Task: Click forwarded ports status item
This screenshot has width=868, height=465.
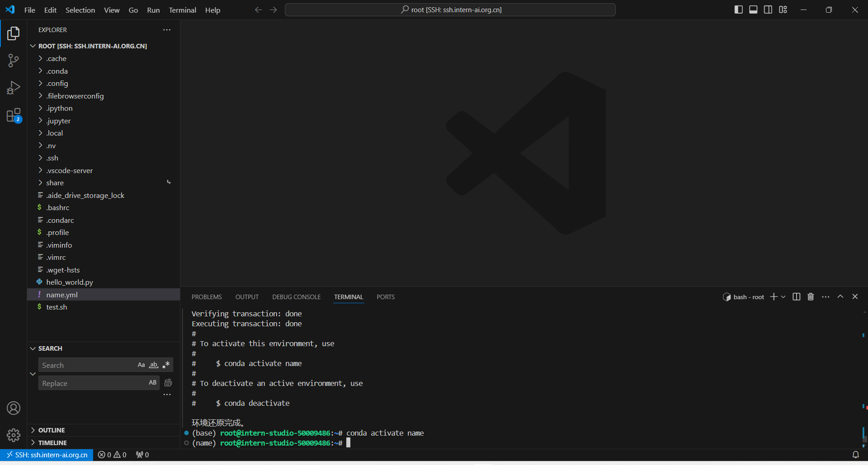Action: 142,455
